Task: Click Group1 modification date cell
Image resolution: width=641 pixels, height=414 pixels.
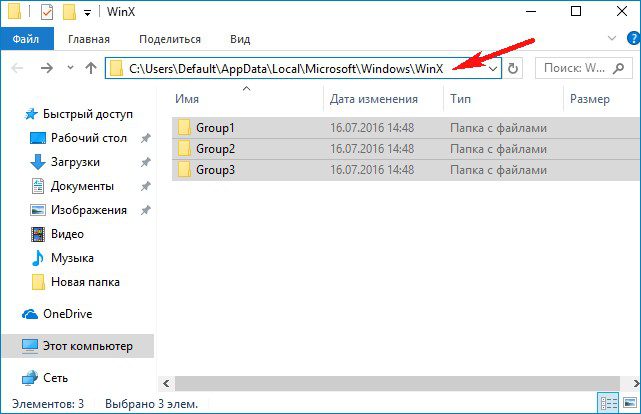Action: pos(372,128)
